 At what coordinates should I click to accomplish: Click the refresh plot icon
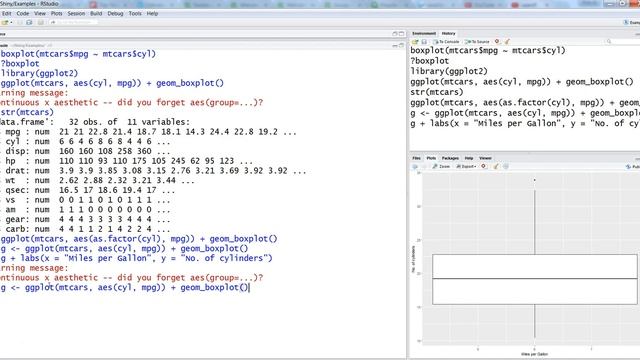click(x=506, y=167)
